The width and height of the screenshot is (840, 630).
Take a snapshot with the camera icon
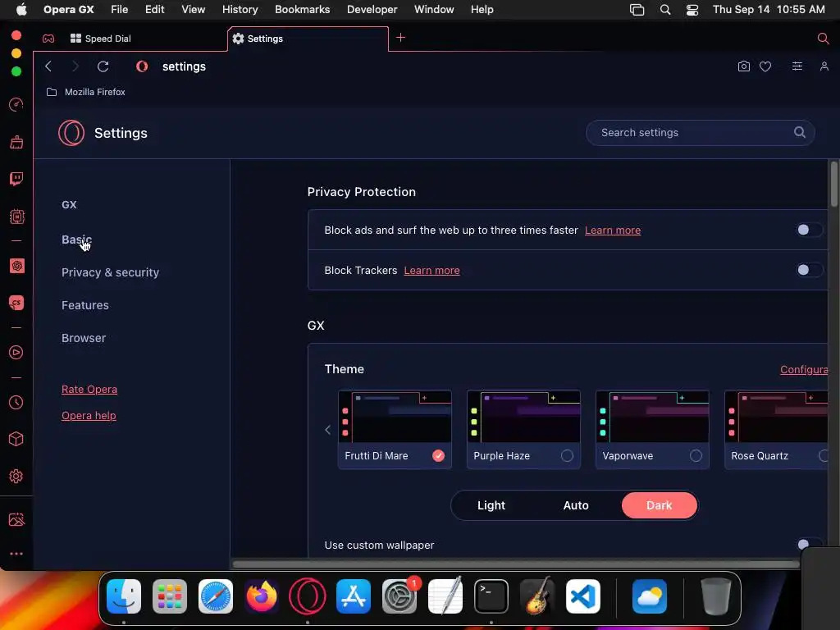click(x=743, y=66)
